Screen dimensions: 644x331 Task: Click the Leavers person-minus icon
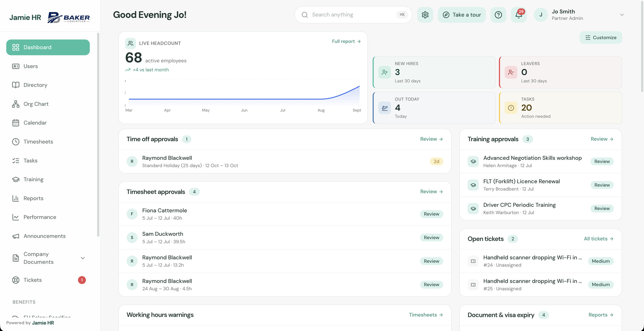(511, 72)
